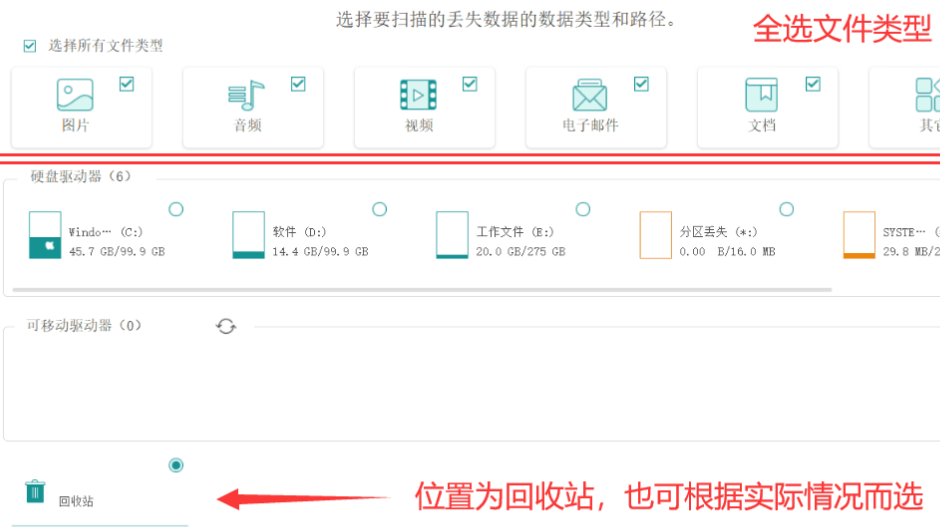Click the 0.00 B/16.0 MB size text
The width and height of the screenshot is (940, 527).
pos(727,252)
